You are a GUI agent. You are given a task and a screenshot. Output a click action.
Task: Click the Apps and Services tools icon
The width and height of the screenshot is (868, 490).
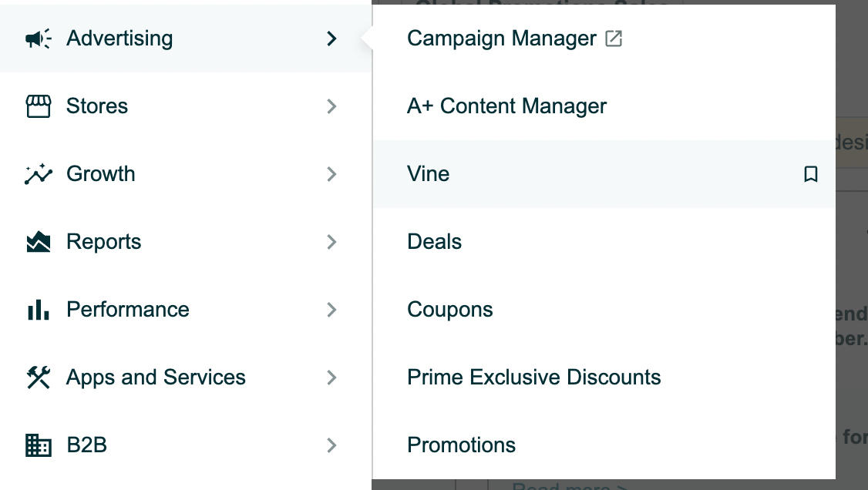click(x=39, y=378)
